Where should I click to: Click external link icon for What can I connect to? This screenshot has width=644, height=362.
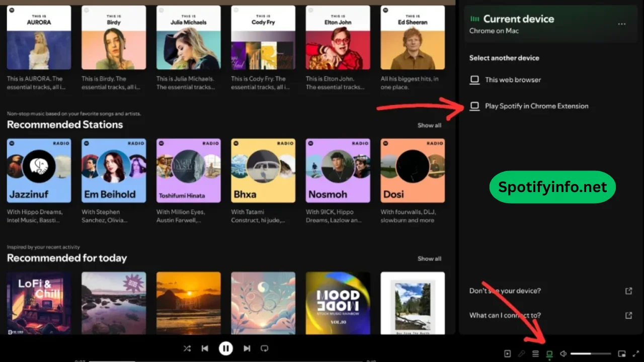point(628,315)
